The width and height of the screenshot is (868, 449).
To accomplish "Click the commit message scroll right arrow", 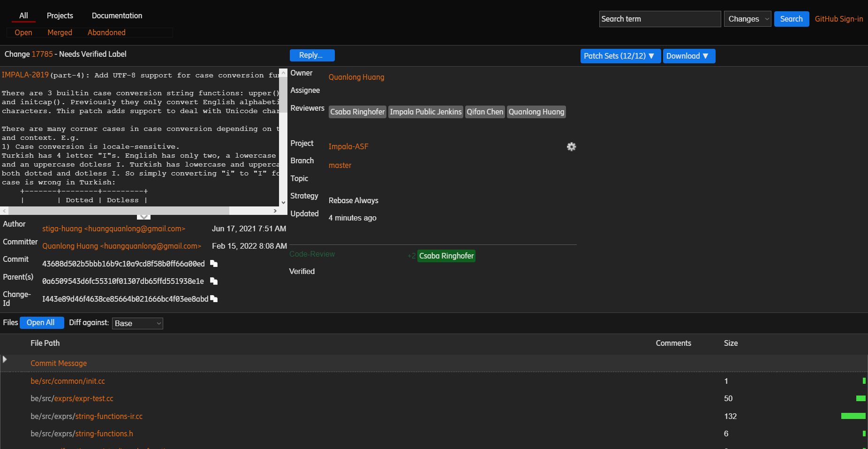I will click(x=275, y=211).
